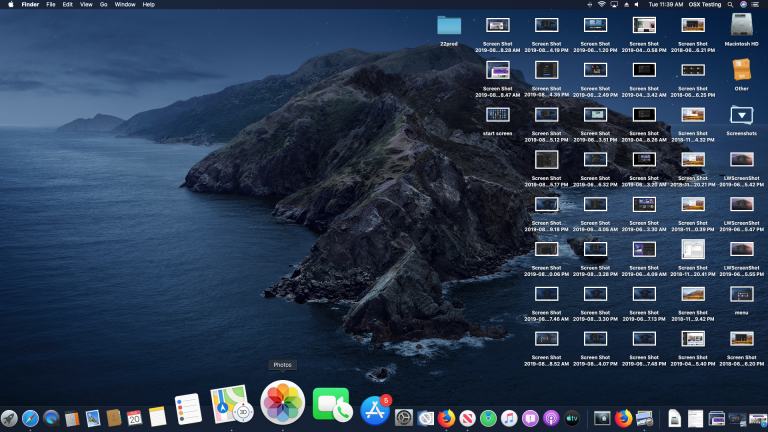Select the start screen file thumbnail
This screenshot has width=768, height=432.
pyautogui.click(x=498, y=115)
